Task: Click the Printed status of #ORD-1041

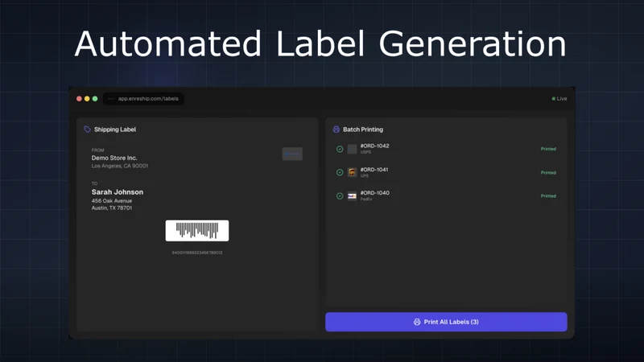Action: (x=548, y=173)
